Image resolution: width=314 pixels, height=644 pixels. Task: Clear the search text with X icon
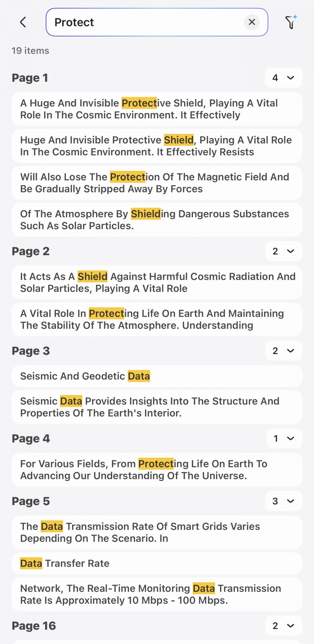252,22
